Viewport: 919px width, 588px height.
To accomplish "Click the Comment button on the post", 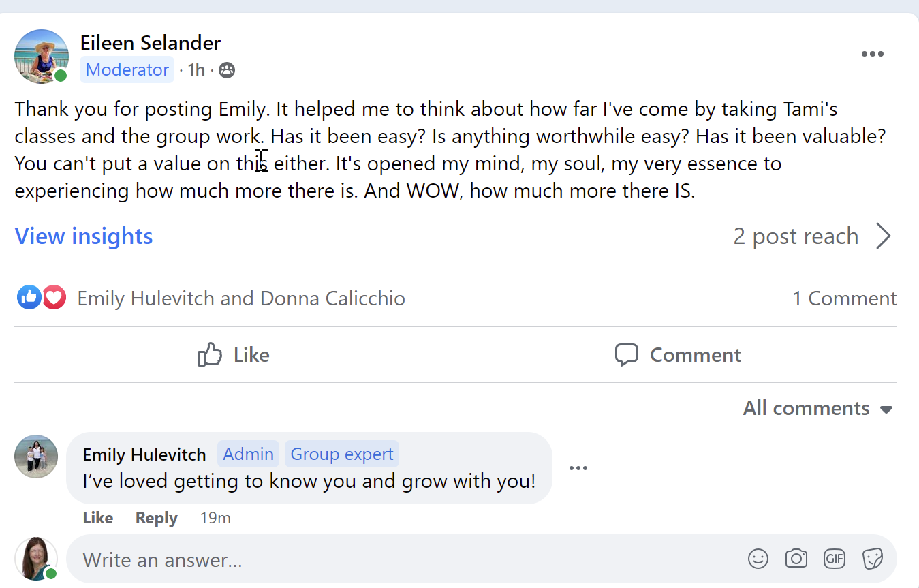I will tap(678, 355).
